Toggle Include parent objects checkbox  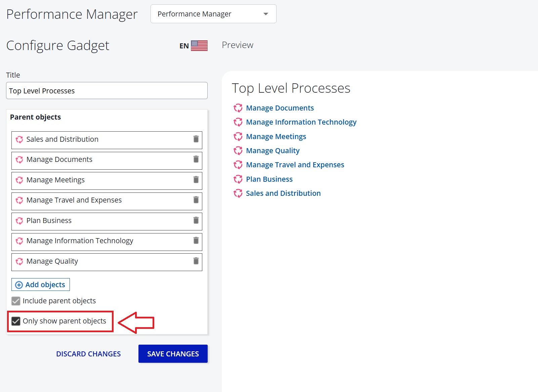tap(16, 301)
